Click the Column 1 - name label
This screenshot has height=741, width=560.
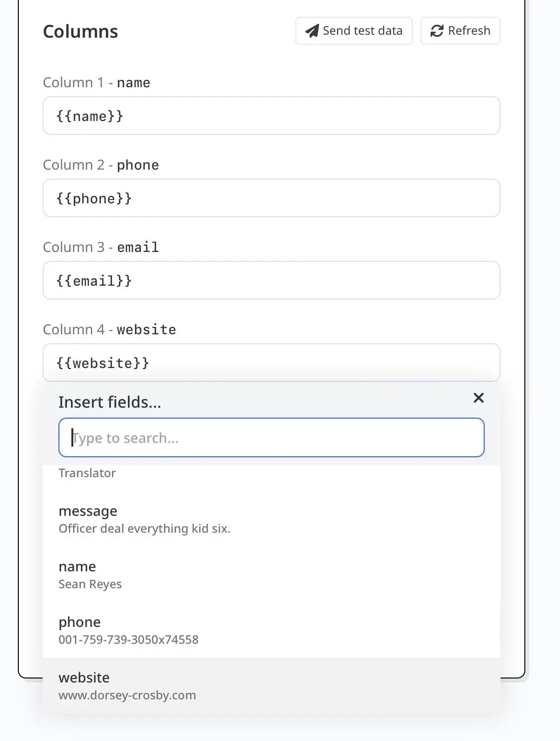(x=97, y=83)
